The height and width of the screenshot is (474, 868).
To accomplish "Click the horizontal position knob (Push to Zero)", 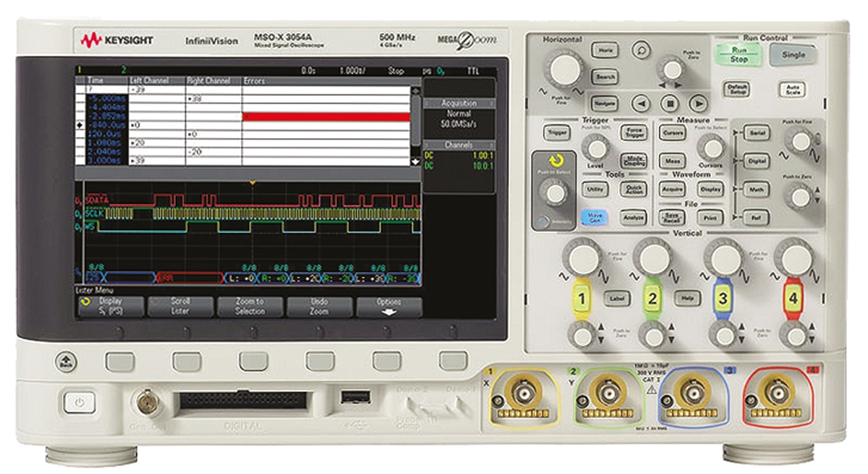I will (673, 70).
